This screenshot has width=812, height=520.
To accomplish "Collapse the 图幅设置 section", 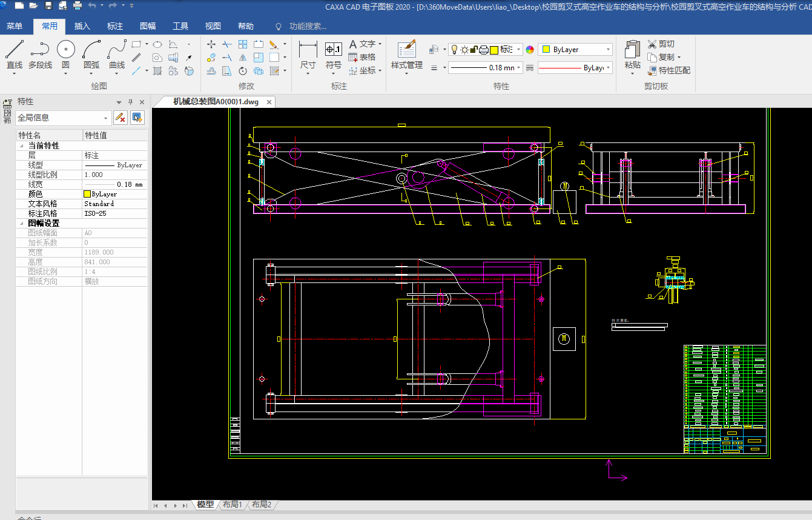I will coord(22,223).
